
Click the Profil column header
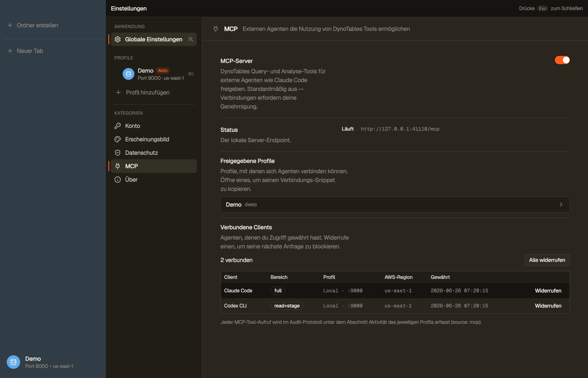[x=329, y=277]
